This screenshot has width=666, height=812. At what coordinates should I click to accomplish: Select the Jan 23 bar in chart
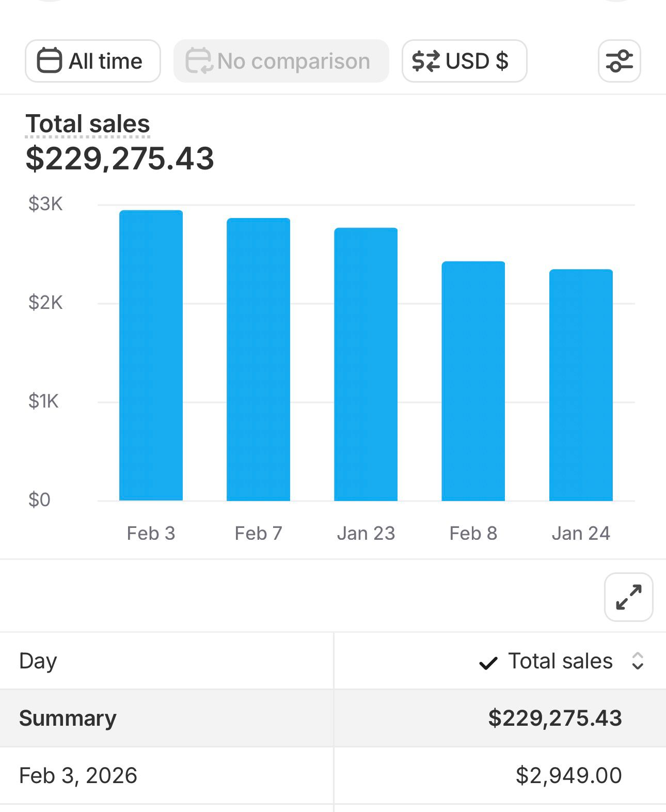[366, 364]
